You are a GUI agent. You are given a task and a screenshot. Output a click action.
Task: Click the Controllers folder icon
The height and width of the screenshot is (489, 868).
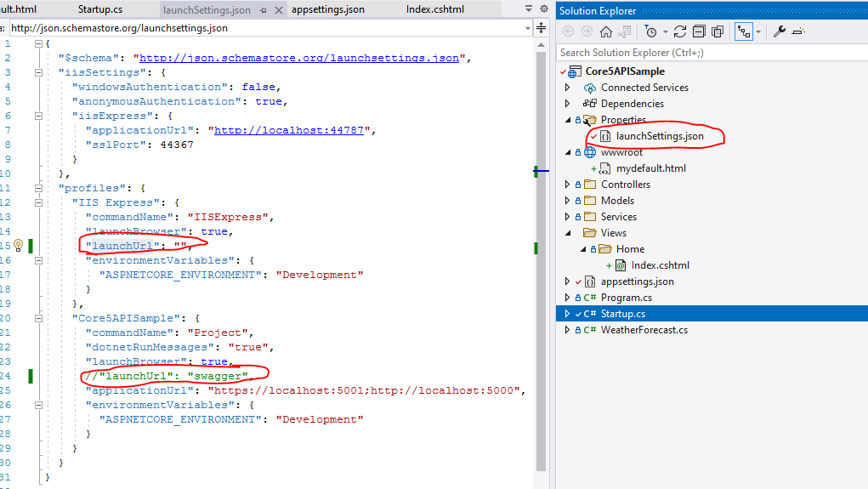(590, 185)
